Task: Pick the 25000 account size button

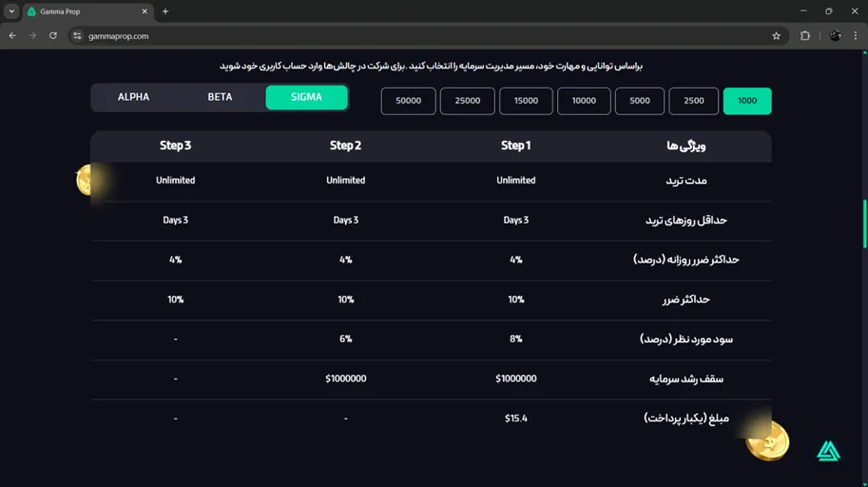Action: [467, 101]
